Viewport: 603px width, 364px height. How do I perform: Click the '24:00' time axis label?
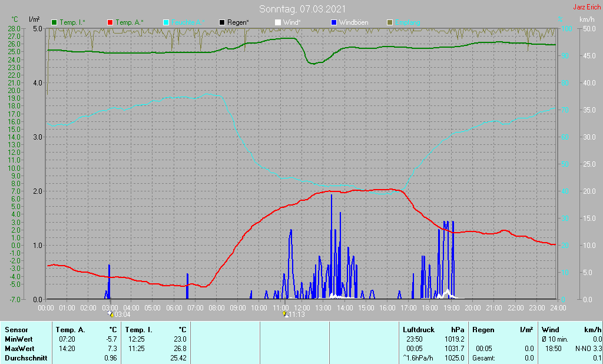pyautogui.click(x=558, y=308)
